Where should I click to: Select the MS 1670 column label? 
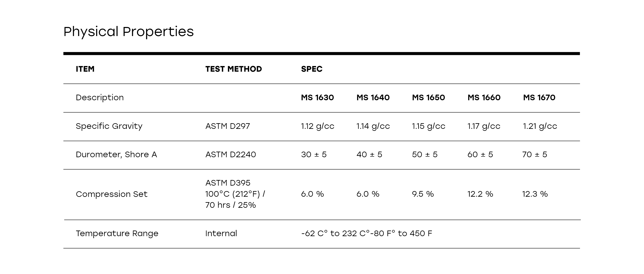tap(539, 97)
